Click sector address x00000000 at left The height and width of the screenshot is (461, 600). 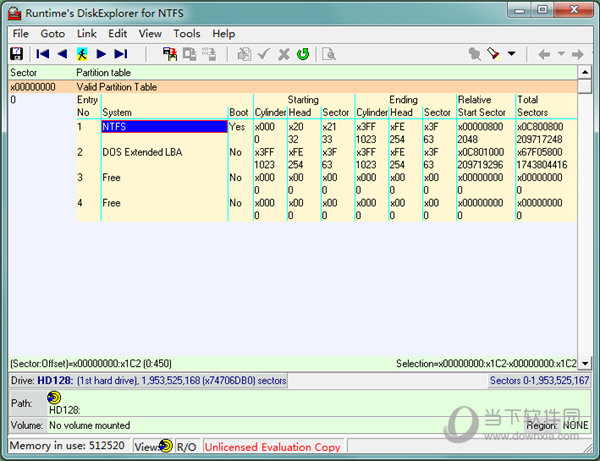(x=33, y=87)
